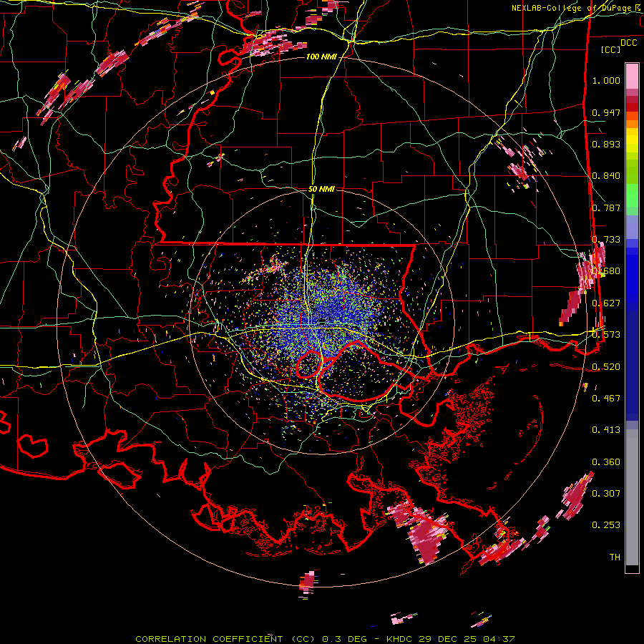Click the 0.520 scale value
The height and width of the screenshot is (644, 644).
(x=606, y=366)
